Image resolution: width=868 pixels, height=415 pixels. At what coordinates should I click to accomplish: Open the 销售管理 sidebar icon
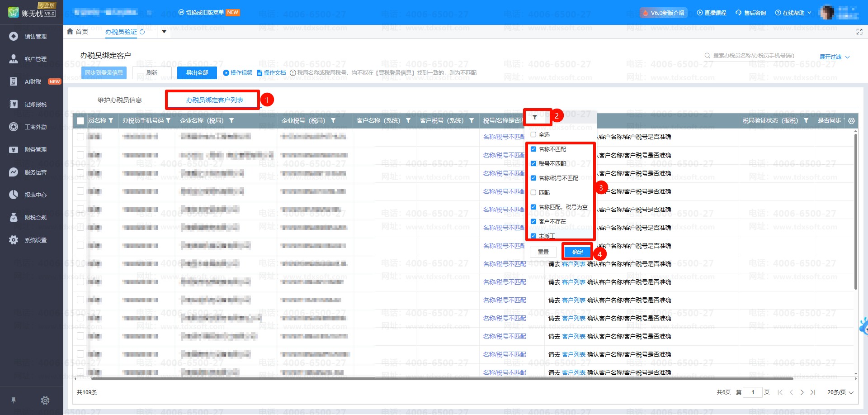click(14, 36)
